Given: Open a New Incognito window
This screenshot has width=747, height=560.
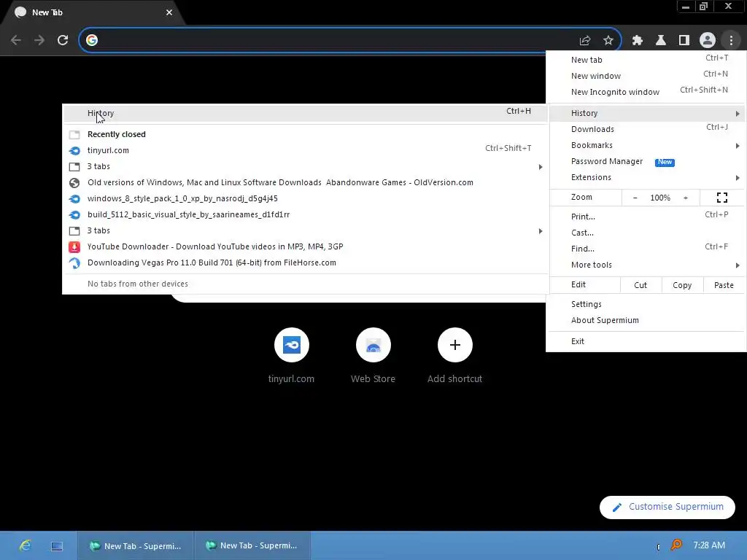Looking at the screenshot, I should (x=648, y=91).
